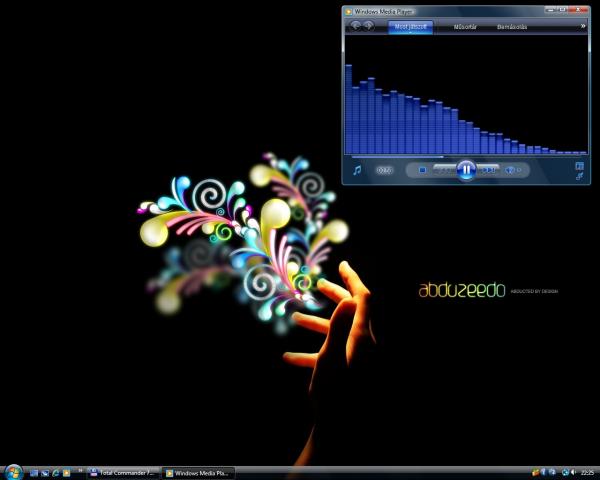
Task: Launch Media Player from quick launch
Action: pyautogui.click(x=67, y=473)
